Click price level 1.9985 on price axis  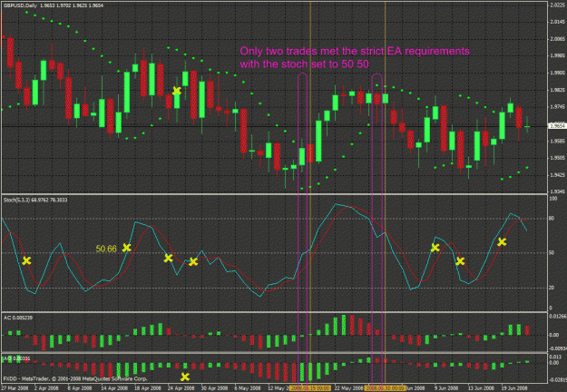558,55
